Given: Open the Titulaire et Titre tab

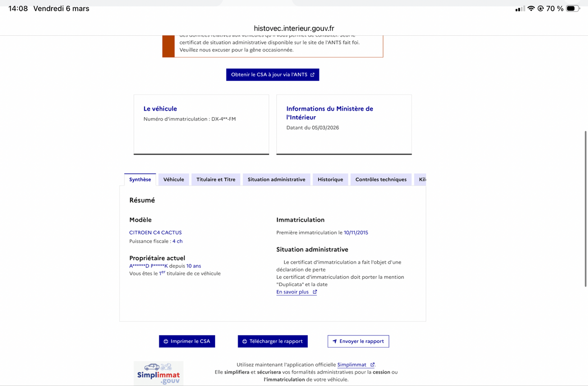Looking at the screenshot, I should [x=216, y=180].
